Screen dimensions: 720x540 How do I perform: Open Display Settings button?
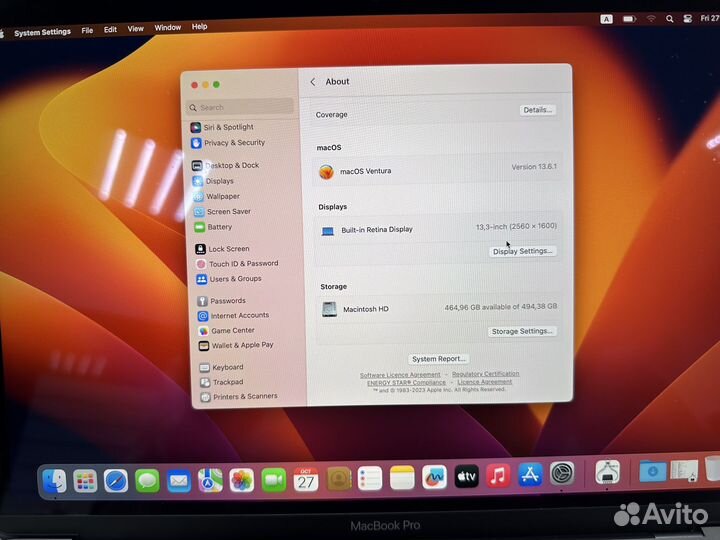522,251
